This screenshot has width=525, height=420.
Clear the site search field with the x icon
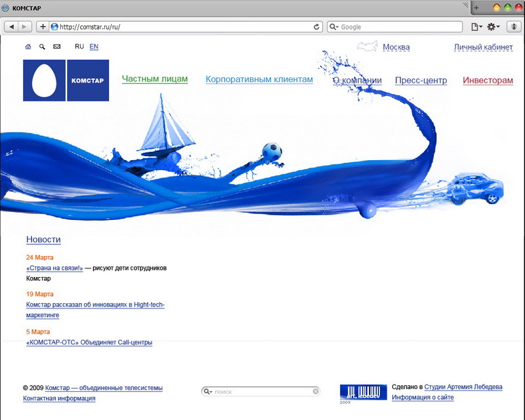coord(316,391)
